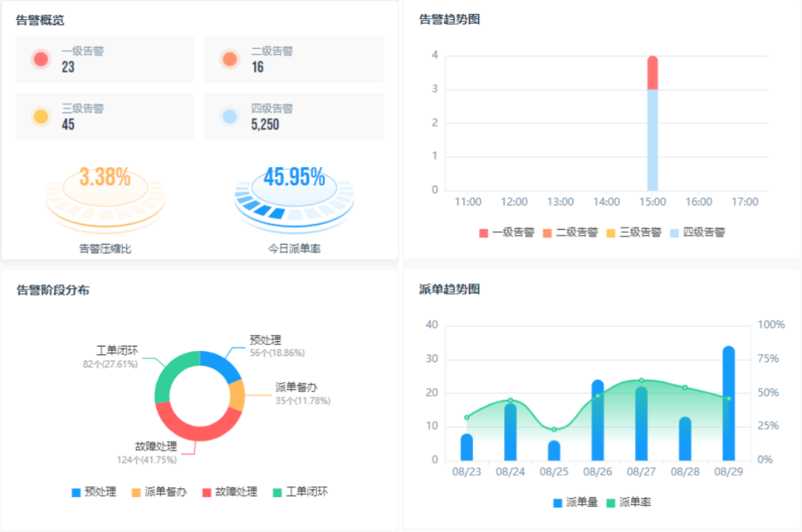This screenshot has height=532, width=802.
Task: Select the 一级告警 card showing 23
Action: pos(105,59)
